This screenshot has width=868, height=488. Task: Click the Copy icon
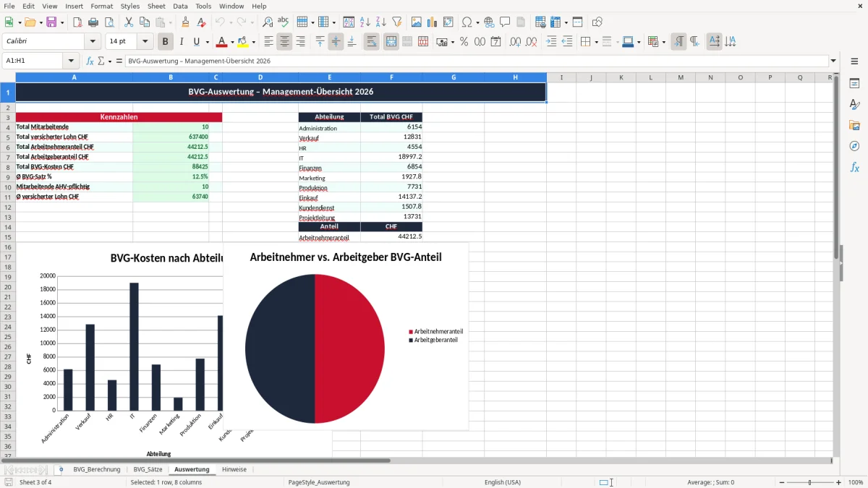145,22
